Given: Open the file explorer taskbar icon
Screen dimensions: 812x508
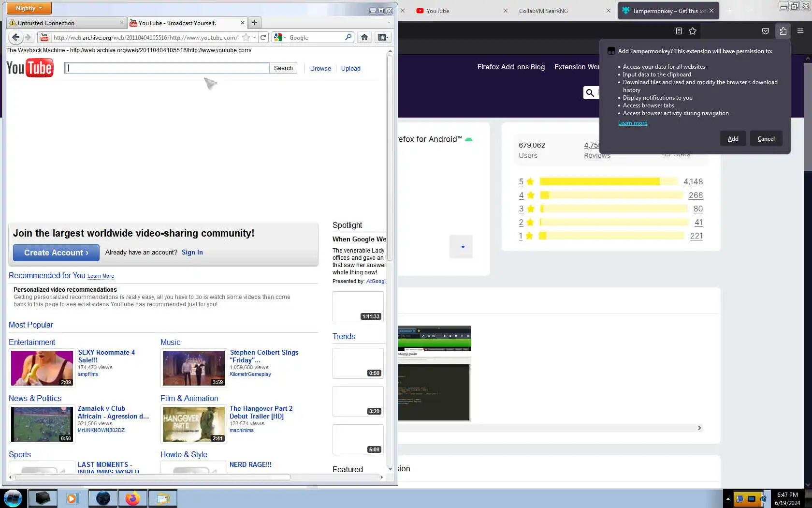Looking at the screenshot, I should tap(163, 498).
